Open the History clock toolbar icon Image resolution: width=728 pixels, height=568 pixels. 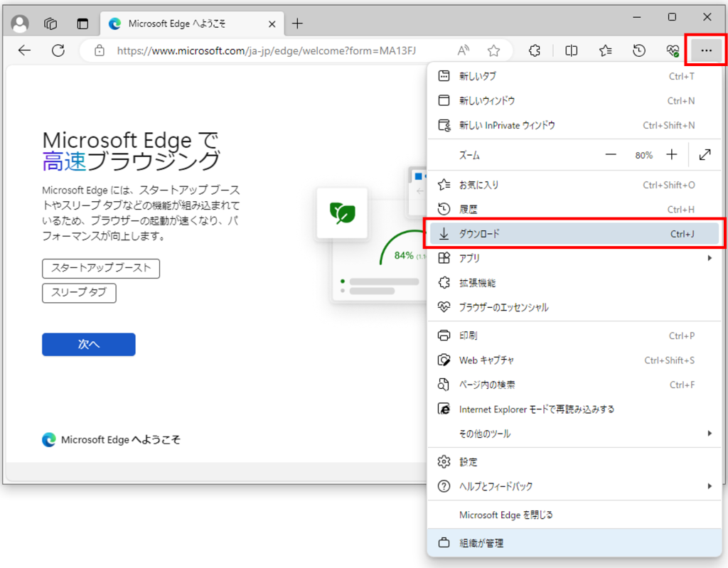pyautogui.click(x=639, y=50)
